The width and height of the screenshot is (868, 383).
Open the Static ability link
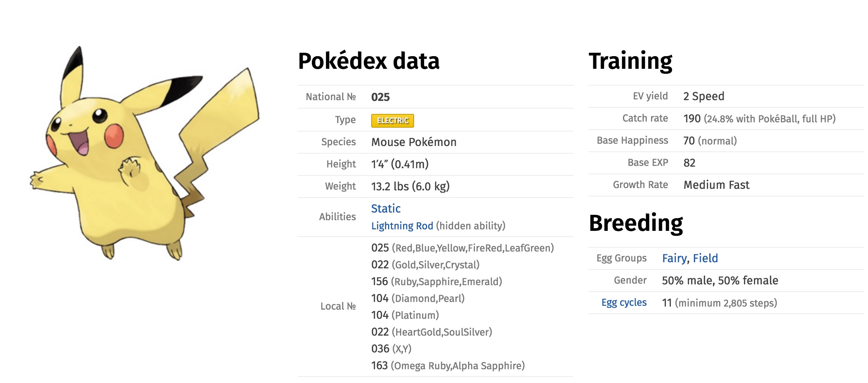click(x=386, y=209)
